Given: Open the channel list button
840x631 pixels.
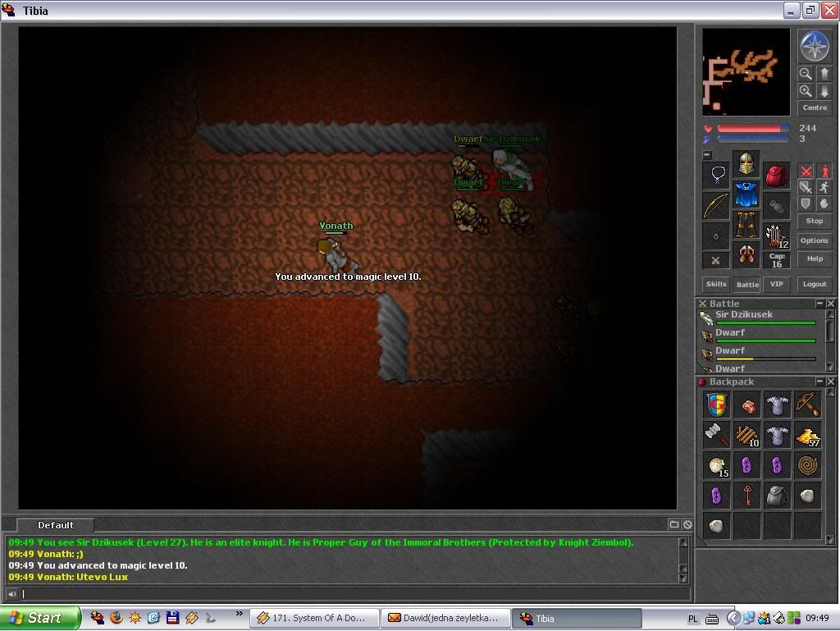Looking at the screenshot, I should point(674,524).
